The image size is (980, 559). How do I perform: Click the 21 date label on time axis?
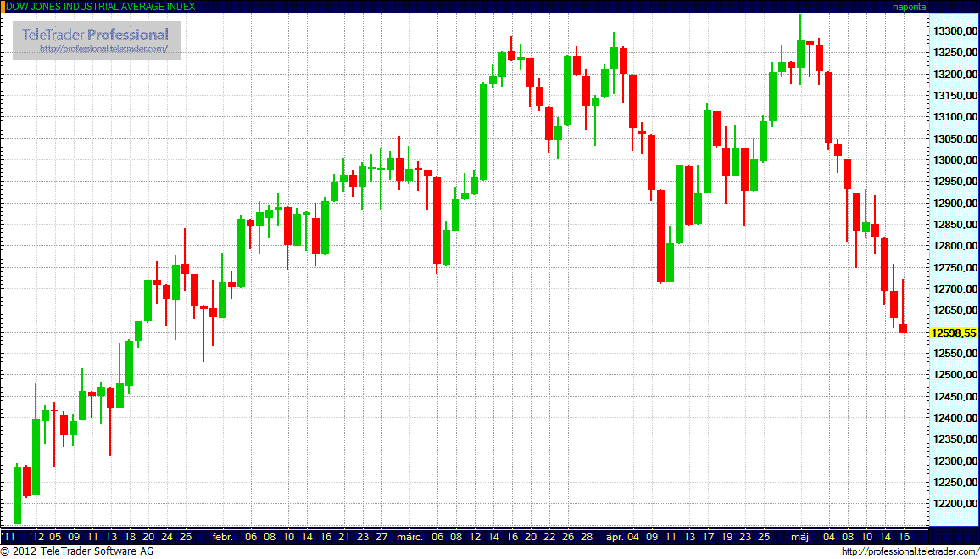click(343, 537)
